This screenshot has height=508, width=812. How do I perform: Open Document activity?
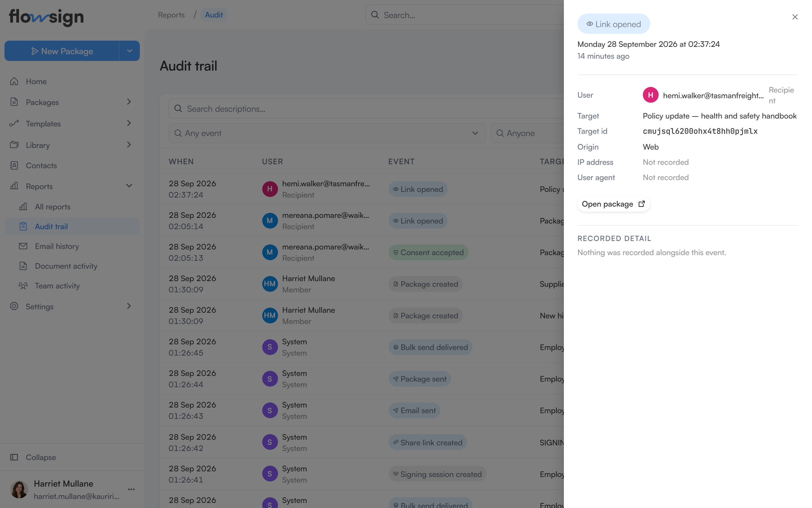(x=72, y=266)
